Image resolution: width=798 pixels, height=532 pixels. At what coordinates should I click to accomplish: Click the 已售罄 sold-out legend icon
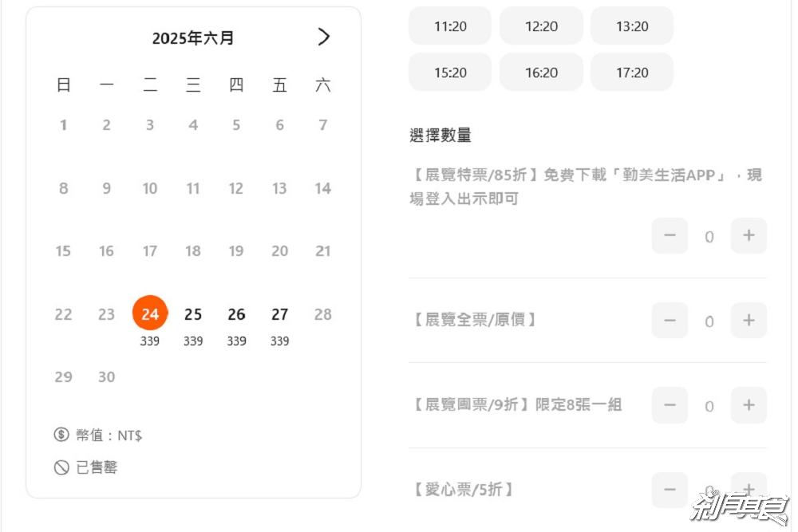click(61, 468)
